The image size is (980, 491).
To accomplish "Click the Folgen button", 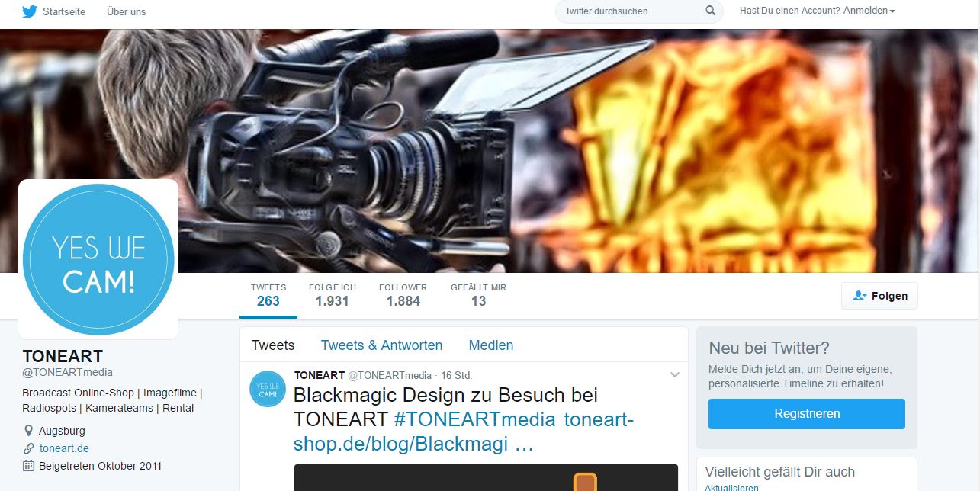I will pyautogui.click(x=879, y=296).
